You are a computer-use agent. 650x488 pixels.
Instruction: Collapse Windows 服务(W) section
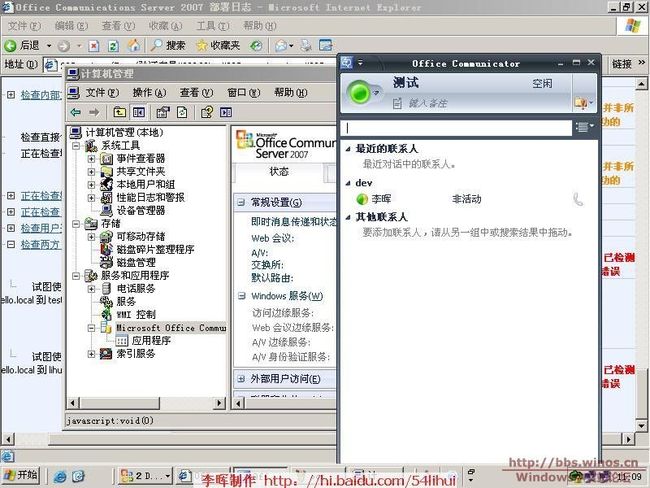point(242,296)
